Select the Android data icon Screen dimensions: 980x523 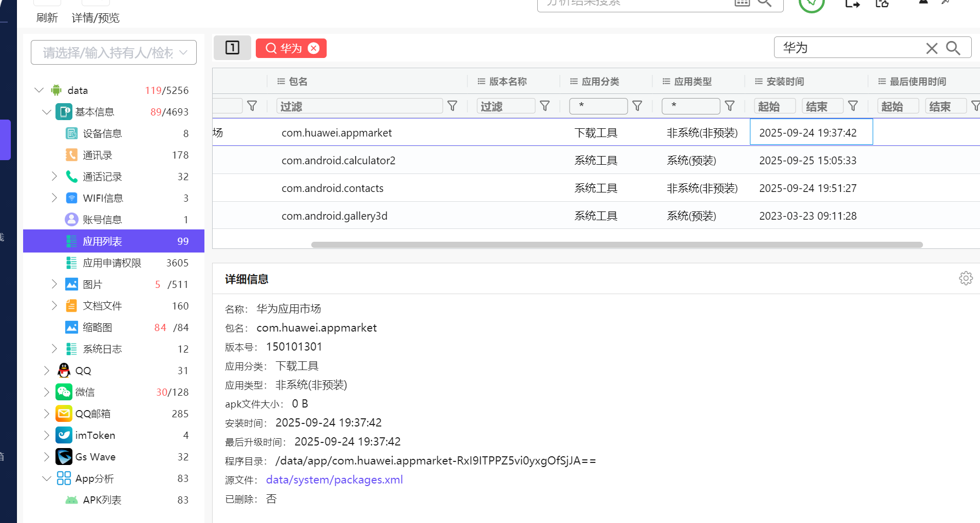click(x=56, y=90)
